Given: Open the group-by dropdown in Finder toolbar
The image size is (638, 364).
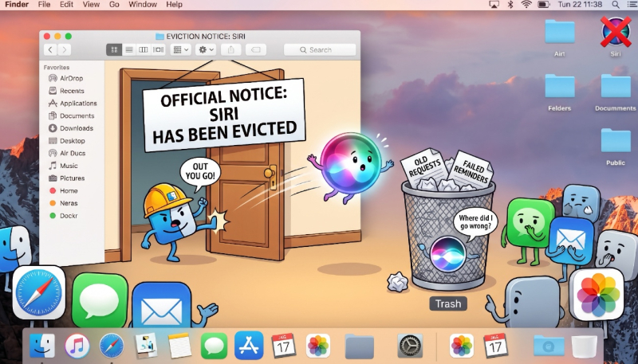Looking at the screenshot, I should point(181,49).
